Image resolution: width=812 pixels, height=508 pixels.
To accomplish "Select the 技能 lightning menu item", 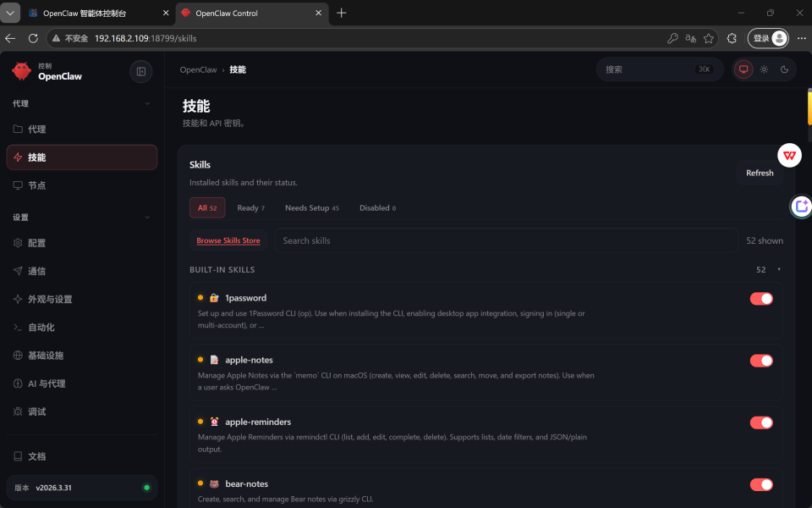I will [82, 157].
